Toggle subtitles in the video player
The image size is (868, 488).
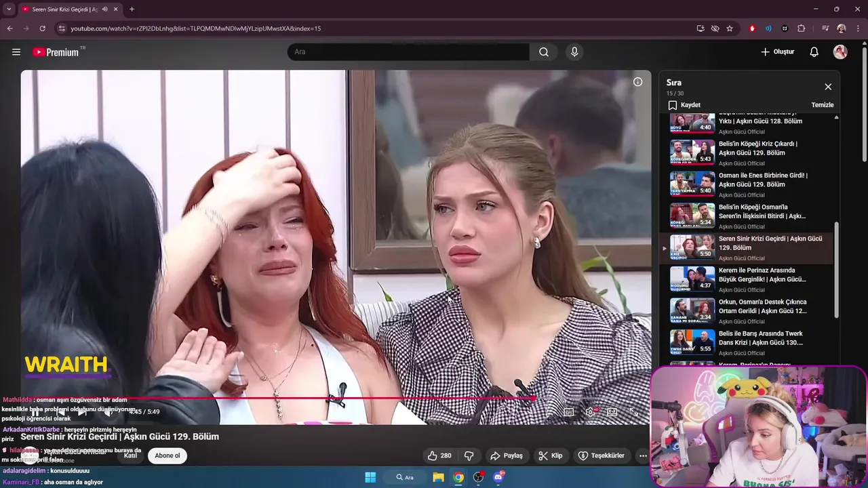[x=569, y=411]
